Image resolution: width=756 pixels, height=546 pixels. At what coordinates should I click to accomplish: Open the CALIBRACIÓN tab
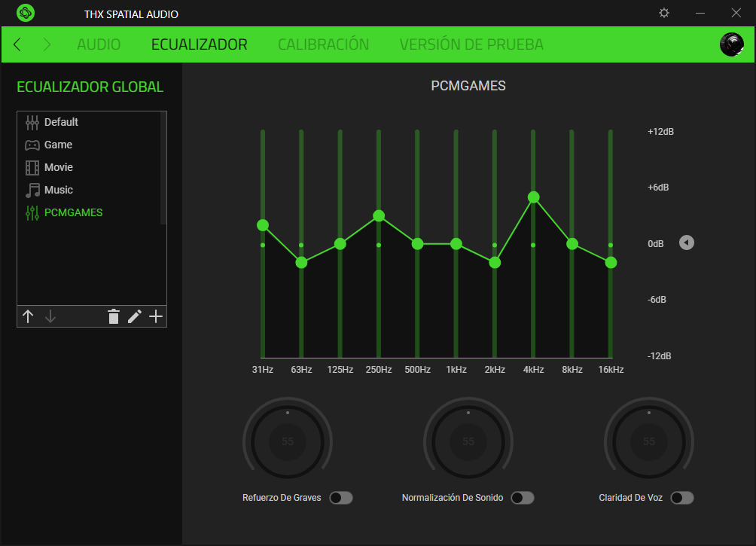coord(324,44)
